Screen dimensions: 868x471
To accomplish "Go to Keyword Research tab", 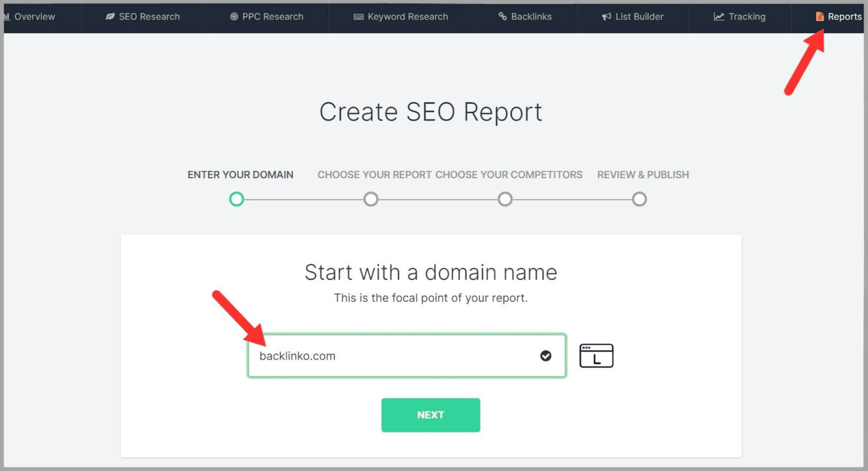I will pos(401,17).
